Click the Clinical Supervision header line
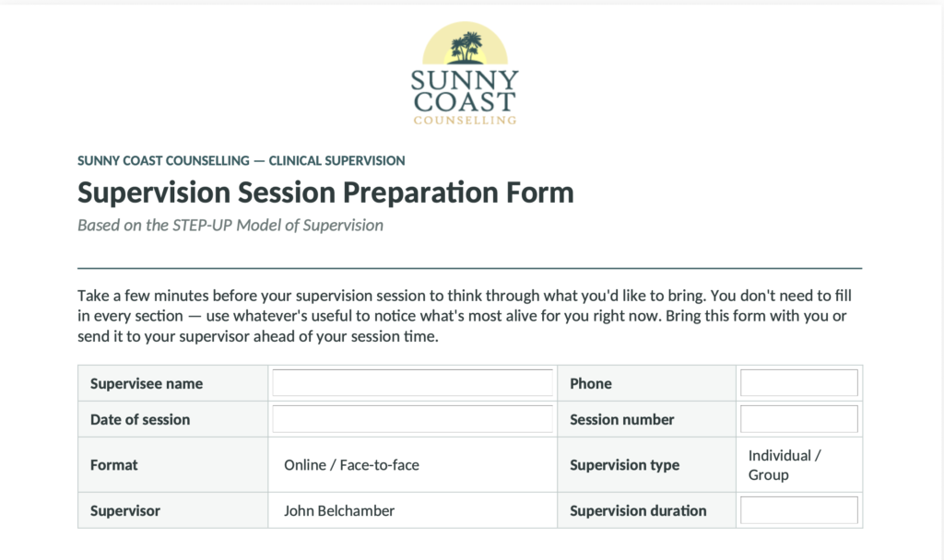 pos(241,160)
